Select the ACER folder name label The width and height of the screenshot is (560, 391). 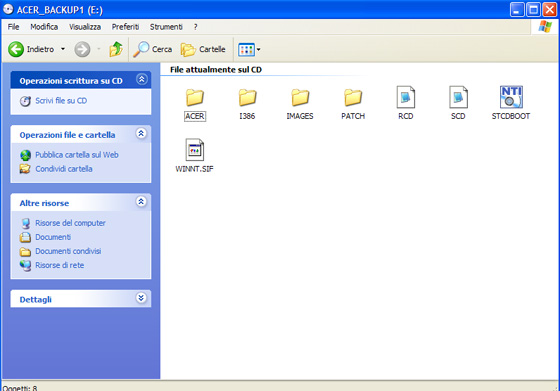coord(195,116)
